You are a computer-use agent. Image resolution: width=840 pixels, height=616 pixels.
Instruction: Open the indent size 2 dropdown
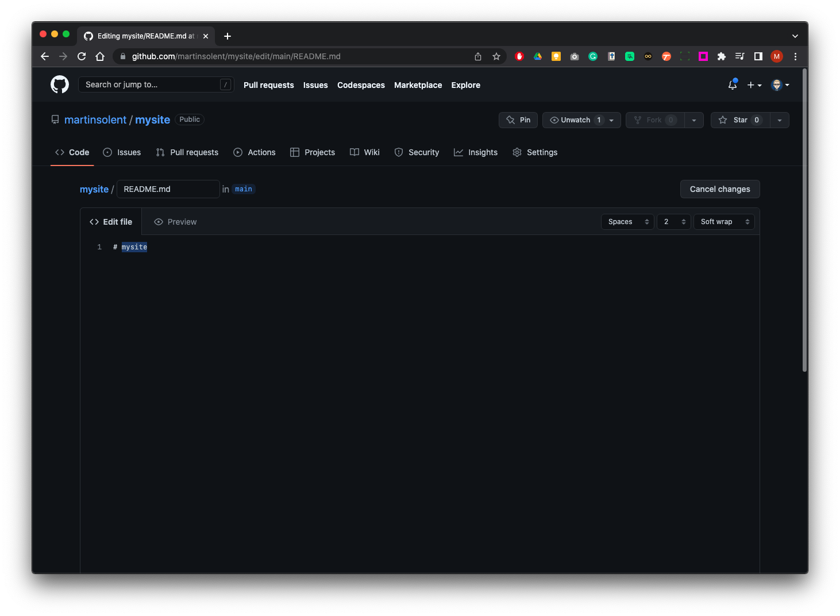point(674,222)
